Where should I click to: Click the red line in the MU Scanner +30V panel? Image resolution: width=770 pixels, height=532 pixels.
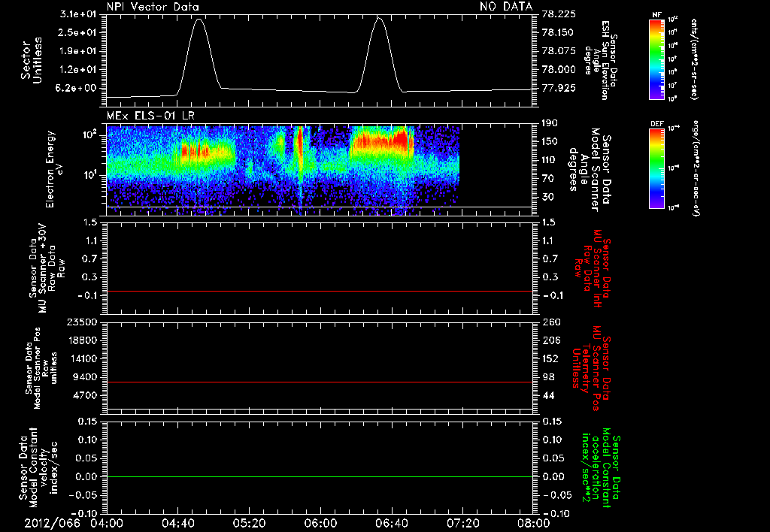click(x=319, y=291)
